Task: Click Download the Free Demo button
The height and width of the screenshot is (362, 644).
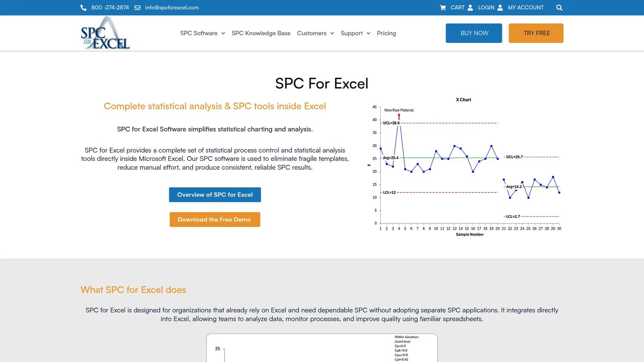Action: (x=215, y=219)
